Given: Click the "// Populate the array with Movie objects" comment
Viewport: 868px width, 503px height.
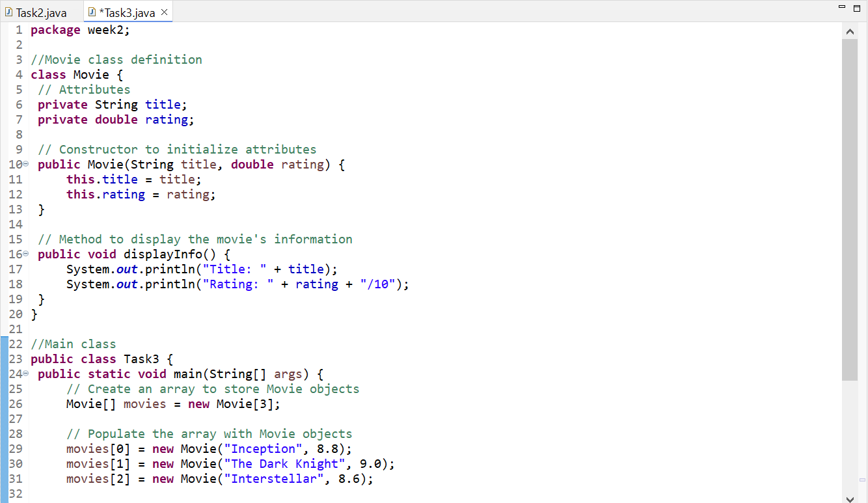Looking at the screenshot, I should click(210, 434).
